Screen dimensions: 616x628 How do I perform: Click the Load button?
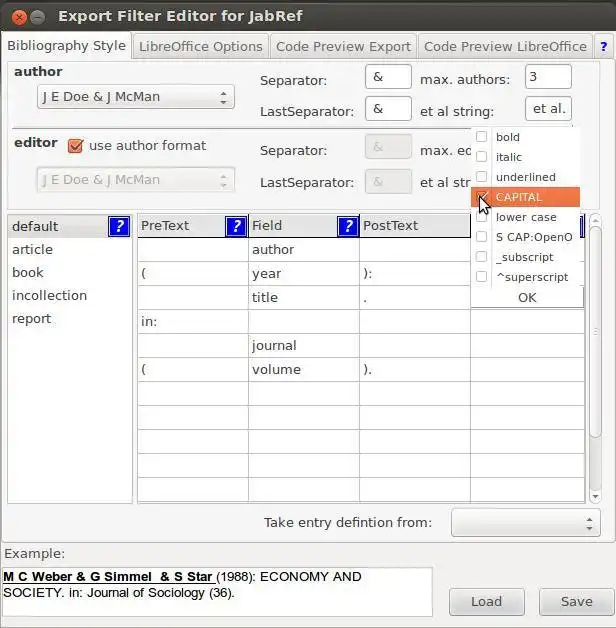pos(487,602)
